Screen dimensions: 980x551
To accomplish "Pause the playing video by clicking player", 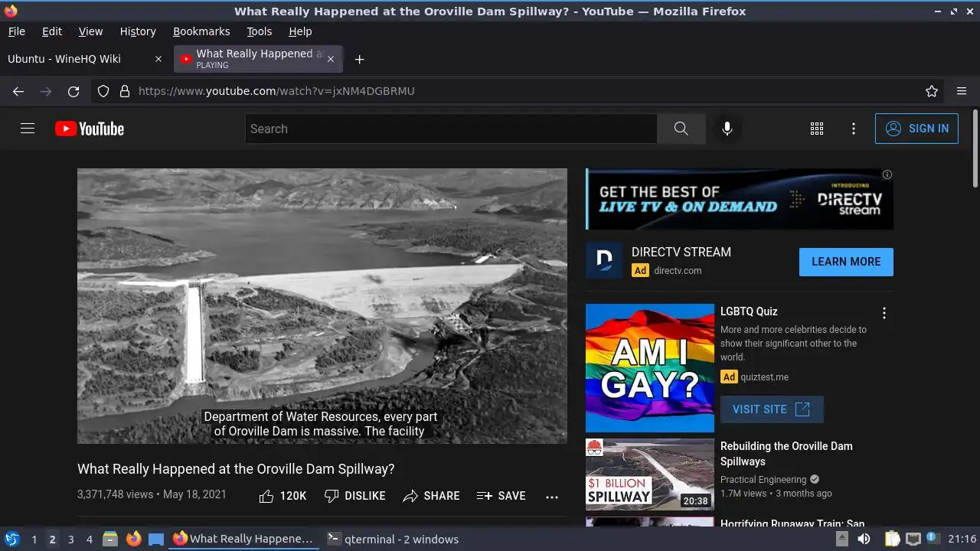I will (322, 306).
